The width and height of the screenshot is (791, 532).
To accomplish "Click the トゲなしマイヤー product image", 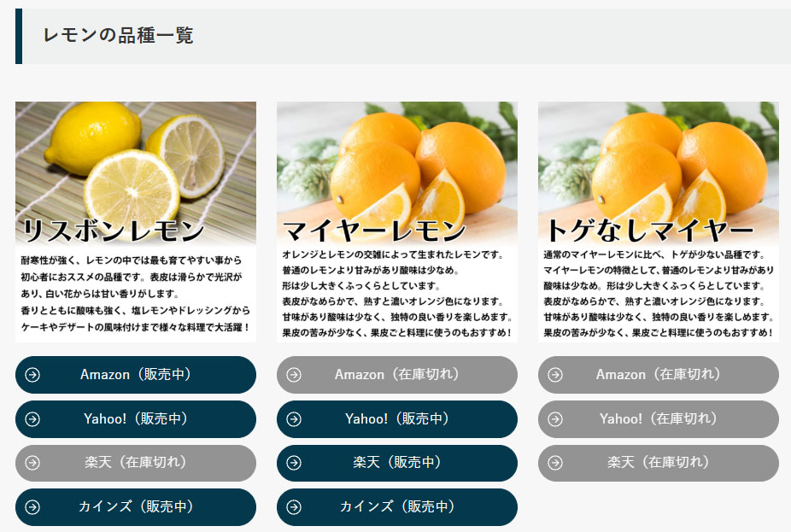I will pyautogui.click(x=659, y=222).
